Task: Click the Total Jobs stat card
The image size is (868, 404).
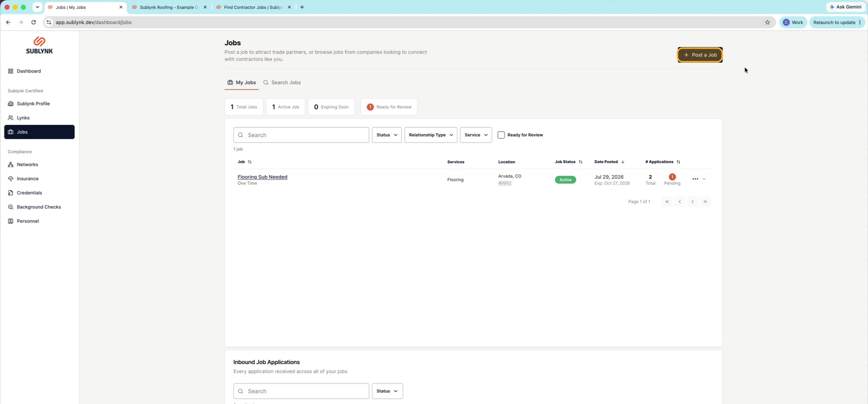Action: 244,107
